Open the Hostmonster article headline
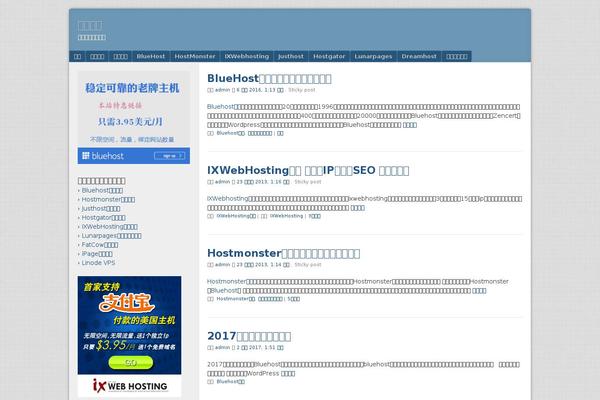Viewport: 600px width, 400px height. tap(283, 253)
